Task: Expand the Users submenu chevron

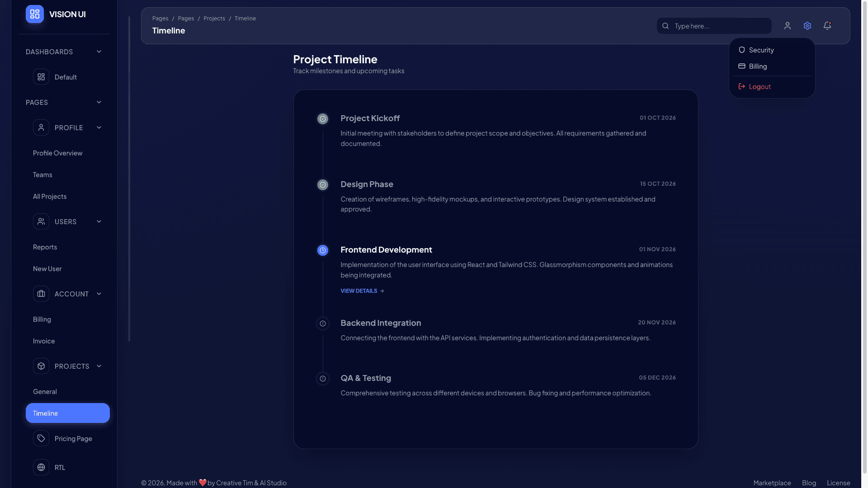Action: pyautogui.click(x=99, y=221)
